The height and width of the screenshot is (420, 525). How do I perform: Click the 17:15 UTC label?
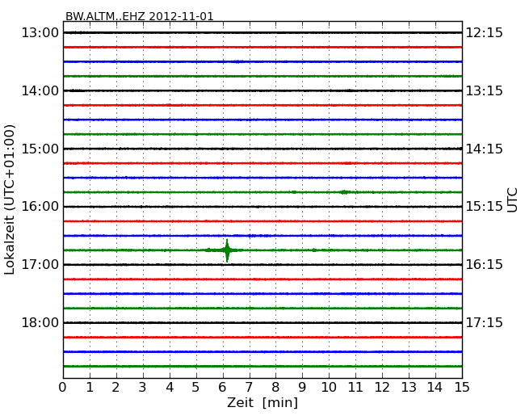[485, 322]
